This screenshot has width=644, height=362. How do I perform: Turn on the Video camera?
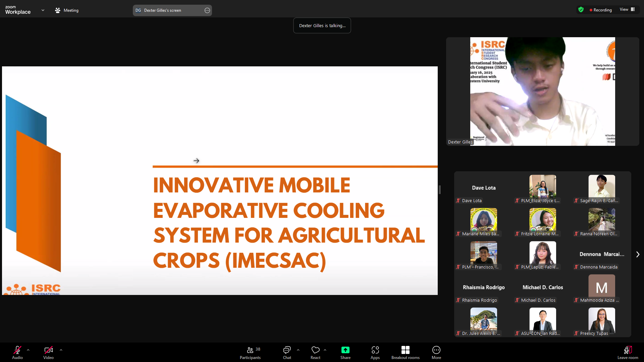tap(48, 350)
